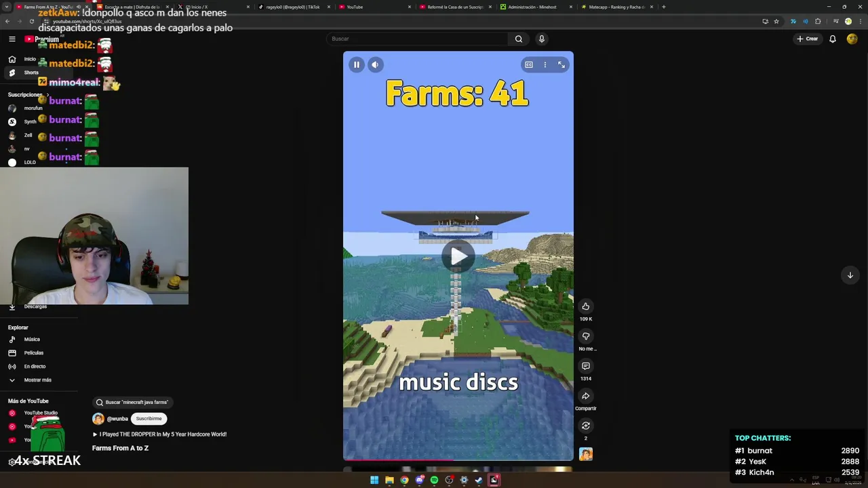The image size is (868, 488).
Task: Open the comments showing 1314
Action: click(x=586, y=366)
